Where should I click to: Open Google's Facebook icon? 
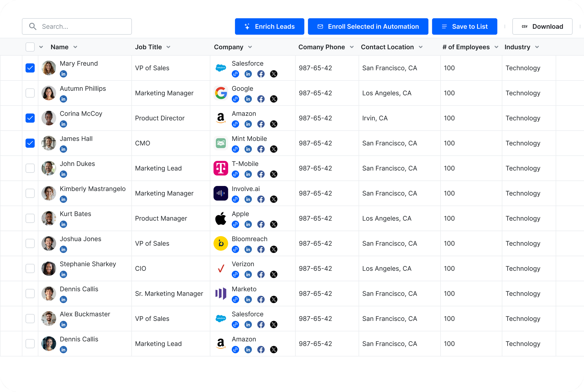tap(261, 99)
